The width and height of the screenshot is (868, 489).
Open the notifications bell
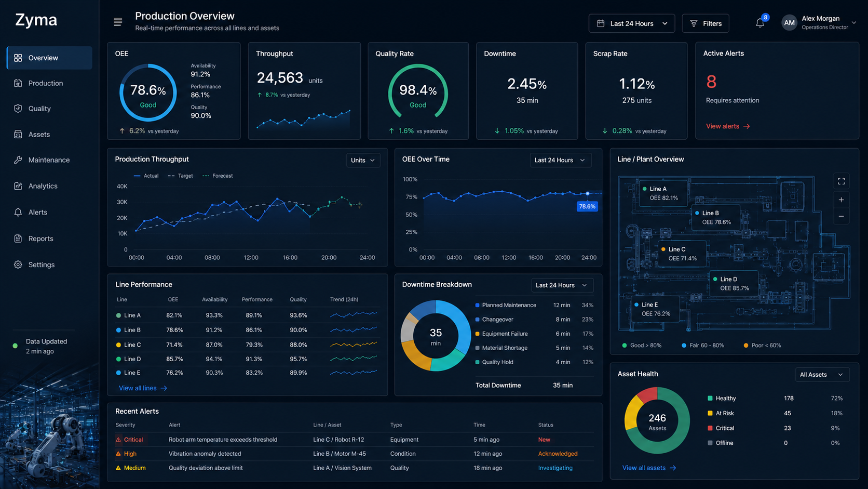(760, 23)
